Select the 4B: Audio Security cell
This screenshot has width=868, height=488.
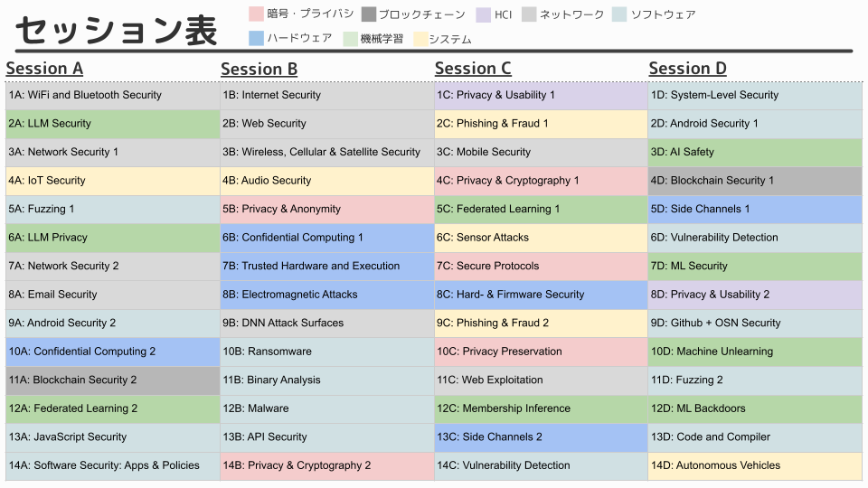[x=327, y=181]
